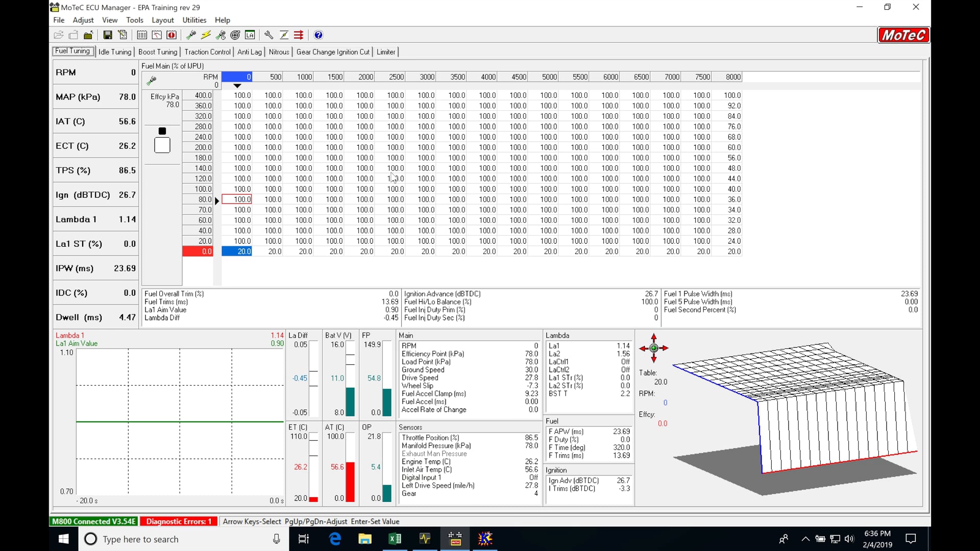Image resolution: width=980 pixels, height=551 pixels.
Task: Open Help with the question mark icon
Action: 318,35
